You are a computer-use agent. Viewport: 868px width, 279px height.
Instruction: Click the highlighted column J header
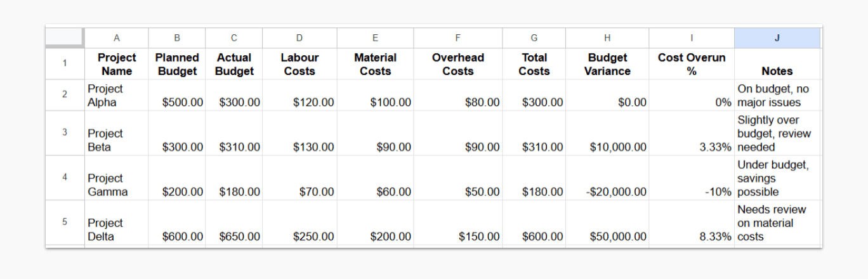click(777, 38)
